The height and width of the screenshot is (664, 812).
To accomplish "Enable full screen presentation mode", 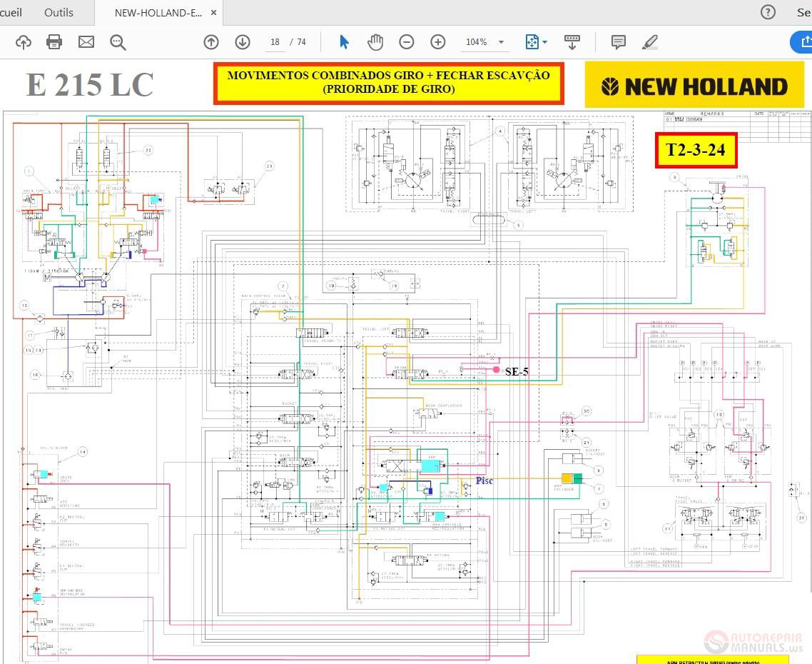I will tap(573, 42).
